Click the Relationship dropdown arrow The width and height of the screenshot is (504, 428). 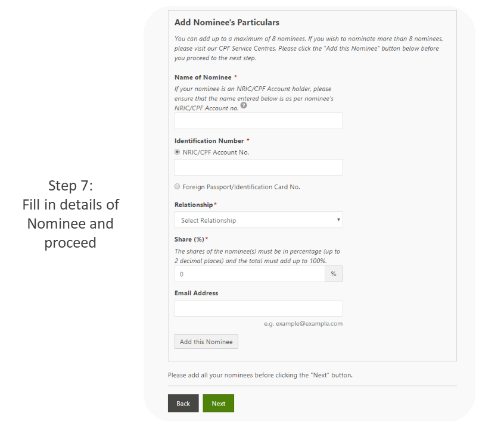[x=338, y=220]
